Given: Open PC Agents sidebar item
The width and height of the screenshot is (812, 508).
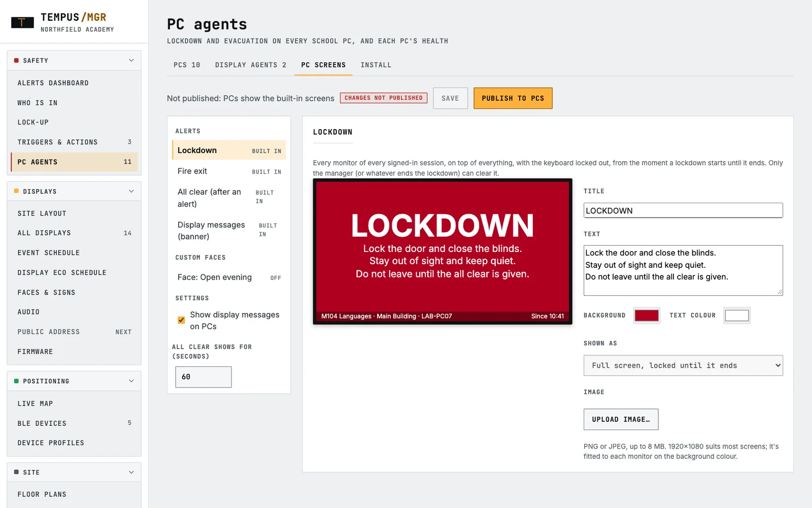Looking at the screenshot, I should [74, 162].
